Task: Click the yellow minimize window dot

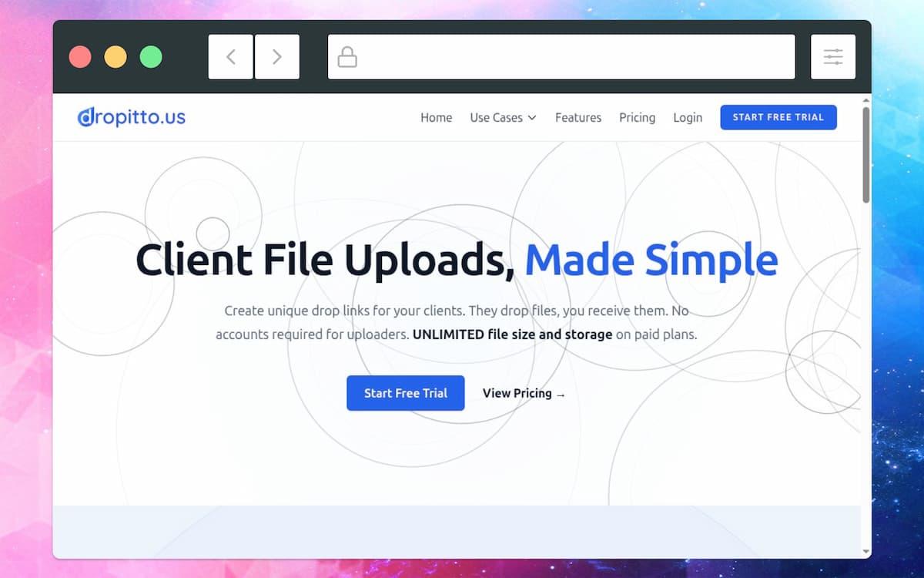Action: (x=115, y=57)
